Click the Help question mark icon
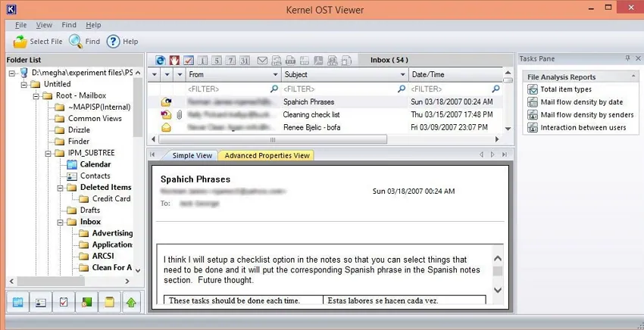 (x=113, y=42)
